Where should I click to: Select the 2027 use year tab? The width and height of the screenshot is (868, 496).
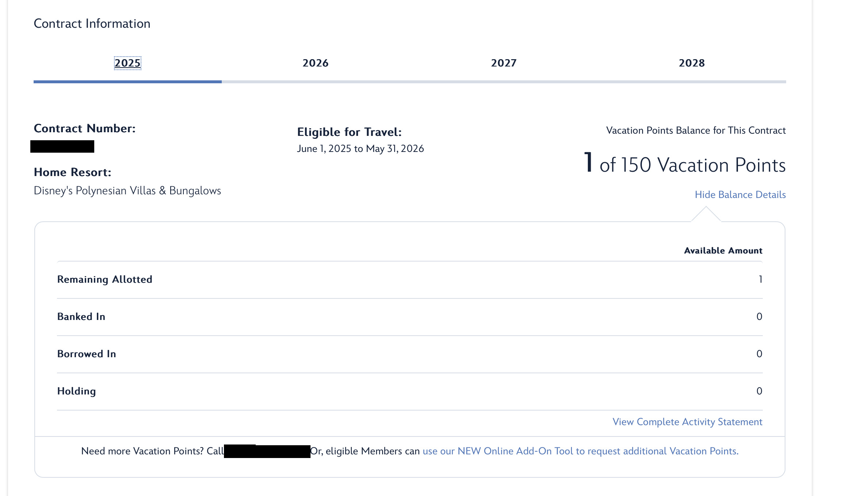coord(503,63)
